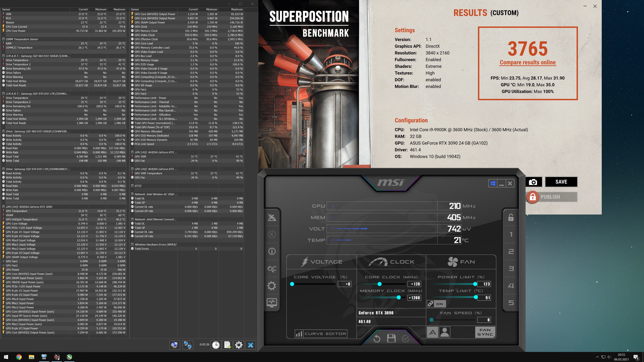Adjust the Fan Speed slider handle
Viewport: 644px width, 362px height.
[x=432, y=320]
